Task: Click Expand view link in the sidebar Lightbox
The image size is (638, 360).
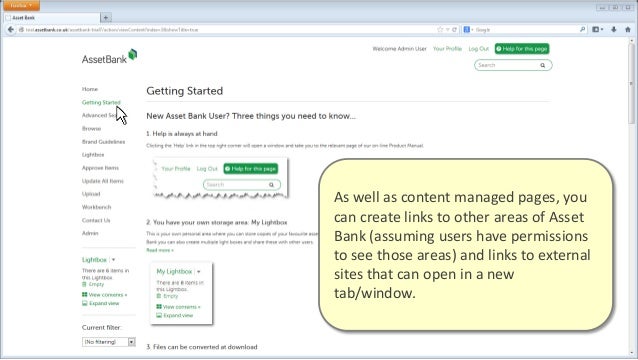Action: 104,303
